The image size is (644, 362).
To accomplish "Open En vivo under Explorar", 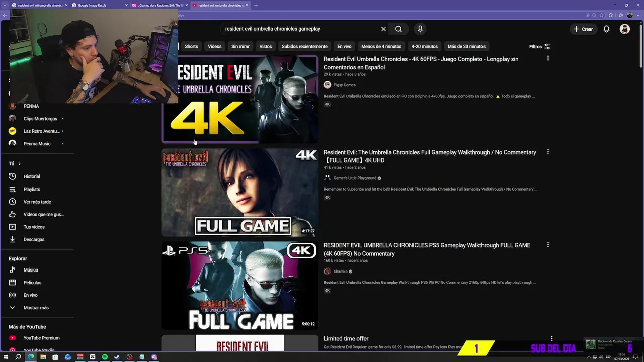I will (x=30, y=295).
